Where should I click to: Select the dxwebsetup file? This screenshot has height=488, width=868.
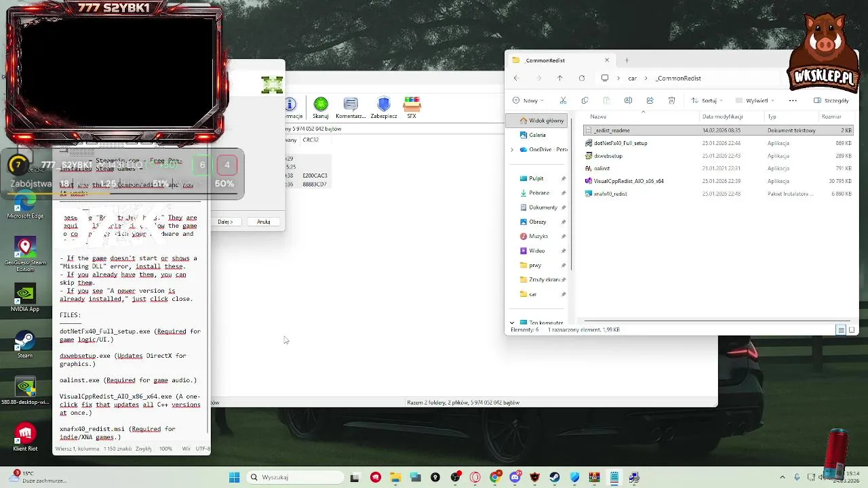coord(717,156)
